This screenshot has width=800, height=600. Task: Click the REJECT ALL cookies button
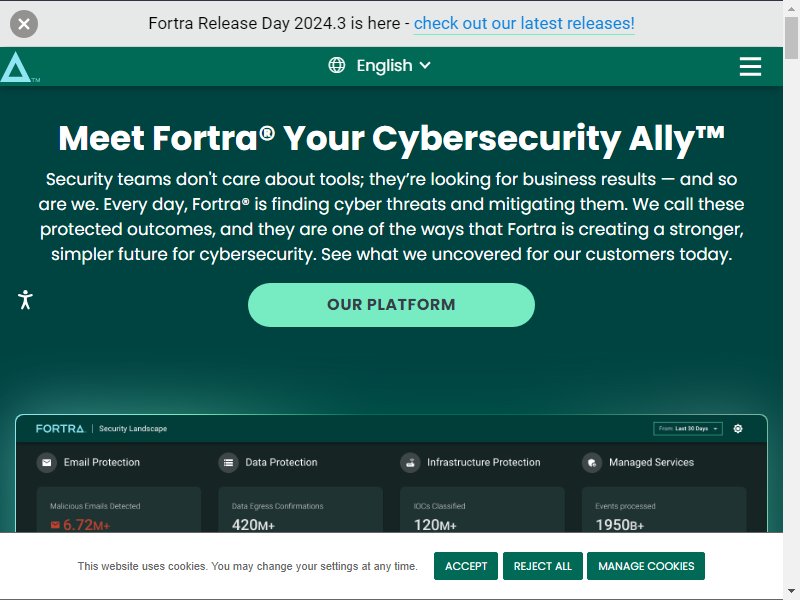coord(542,566)
